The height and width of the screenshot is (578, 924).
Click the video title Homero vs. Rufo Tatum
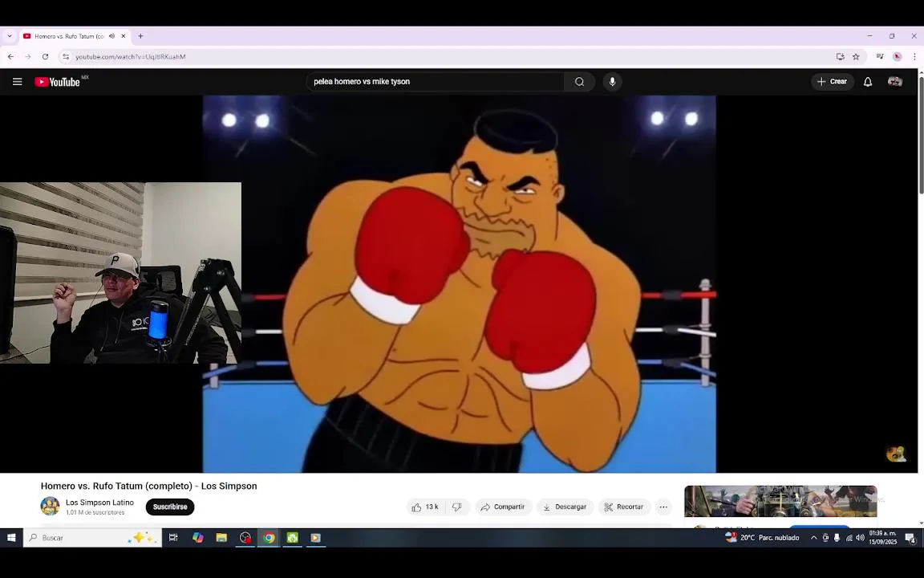click(148, 486)
